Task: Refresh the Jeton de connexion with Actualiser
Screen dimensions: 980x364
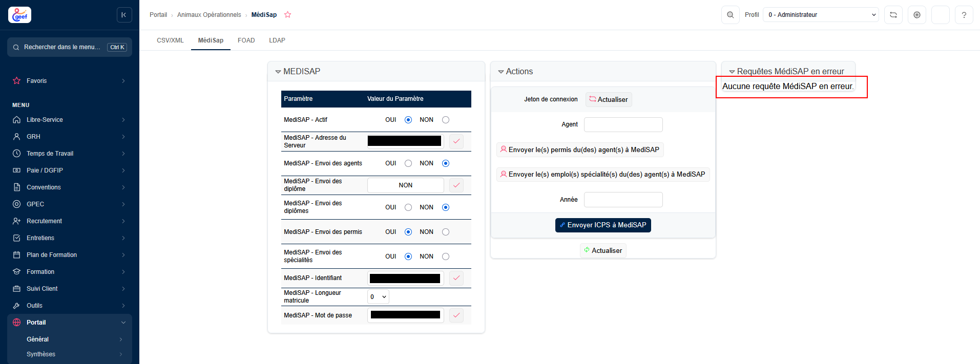Action: 609,99
